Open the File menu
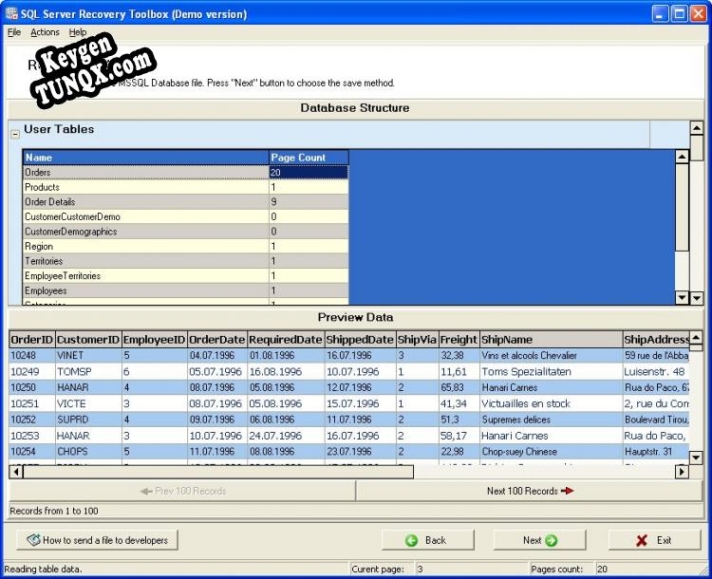This screenshot has width=712, height=579. [14, 32]
